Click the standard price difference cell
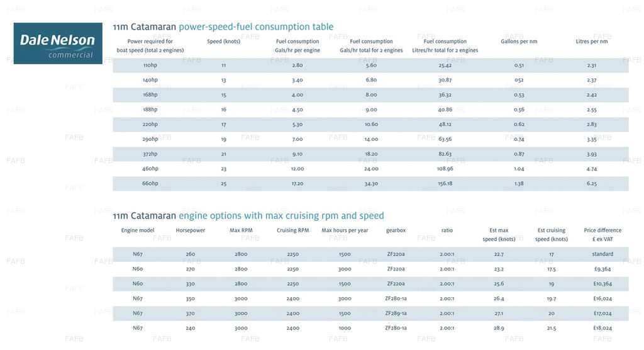 (x=602, y=254)
